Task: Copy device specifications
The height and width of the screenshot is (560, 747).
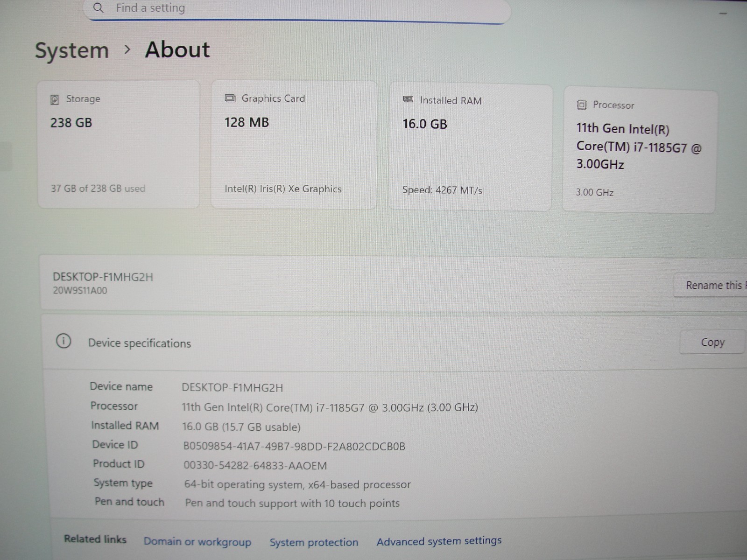Action: [712, 342]
